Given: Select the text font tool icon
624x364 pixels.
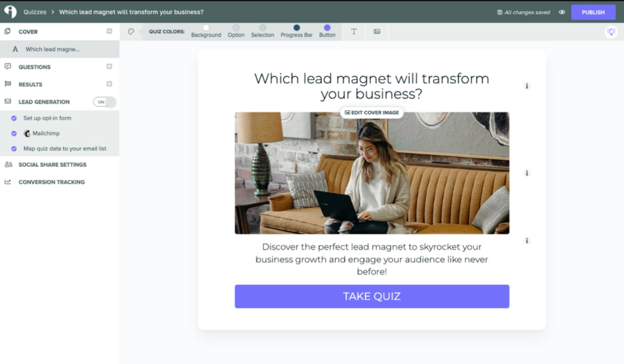Looking at the screenshot, I should [x=354, y=32].
